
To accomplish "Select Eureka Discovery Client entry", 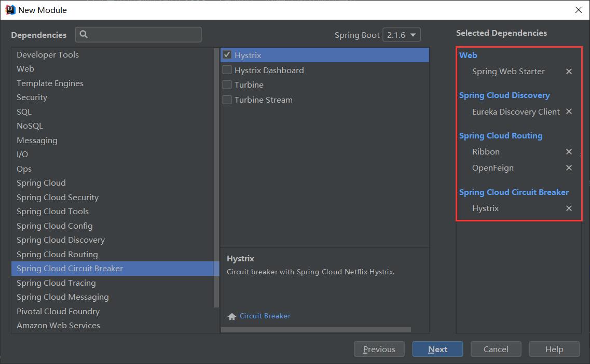I will click(x=516, y=111).
